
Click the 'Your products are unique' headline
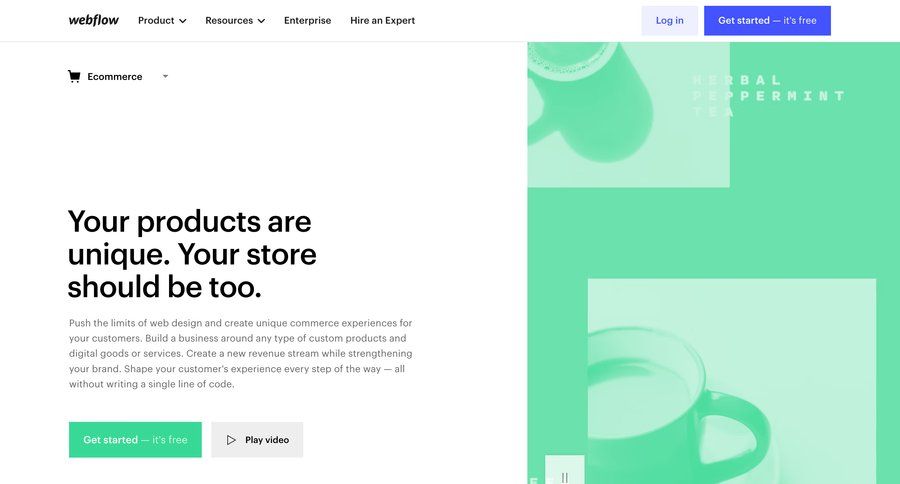coord(192,254)
